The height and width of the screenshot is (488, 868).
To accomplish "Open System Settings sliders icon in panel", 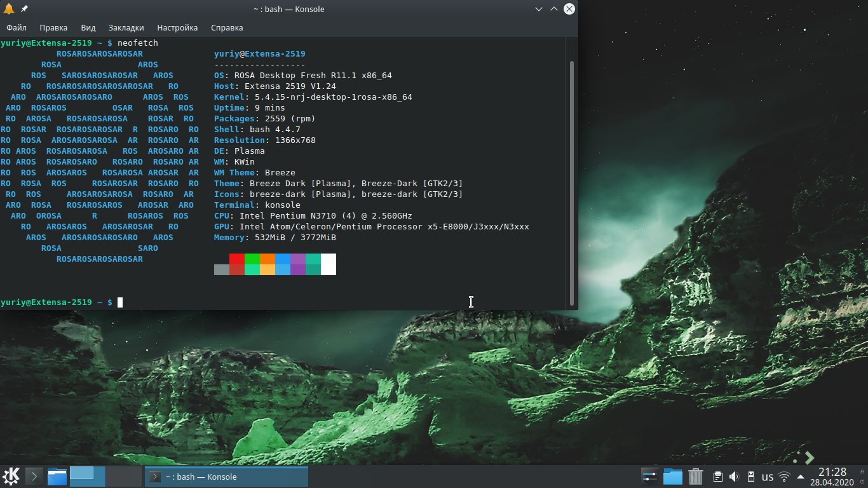I will (650, 477).
